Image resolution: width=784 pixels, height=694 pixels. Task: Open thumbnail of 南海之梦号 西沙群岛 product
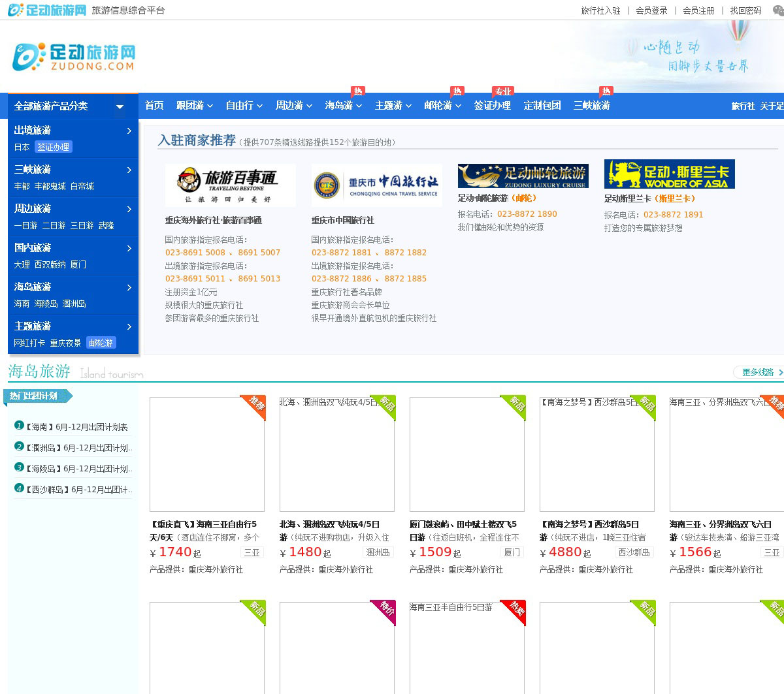pyautogui.click(x=597, y=454)
